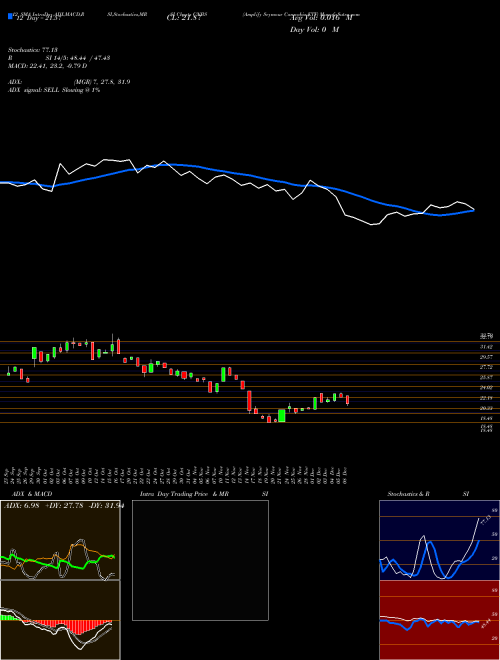Open the blue Stochastics chart panel

click(439, 540)
